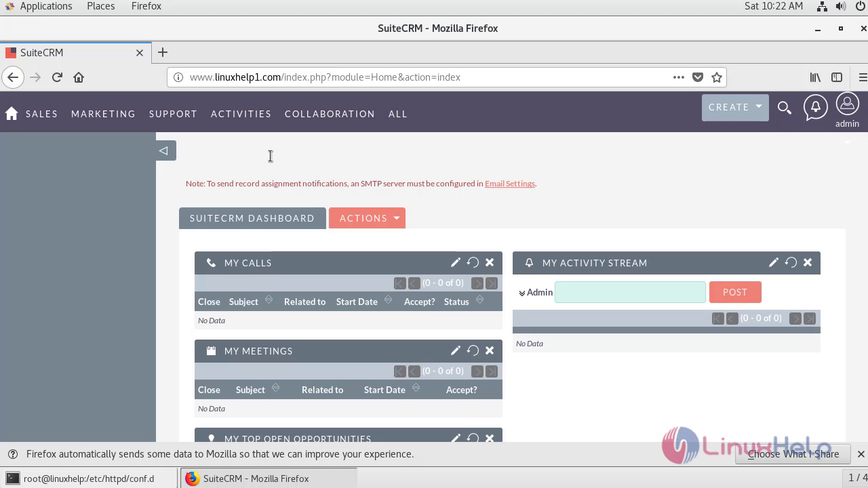Open the system power menu icon
This screenshot has width=868, height=488.
point(861,6)
